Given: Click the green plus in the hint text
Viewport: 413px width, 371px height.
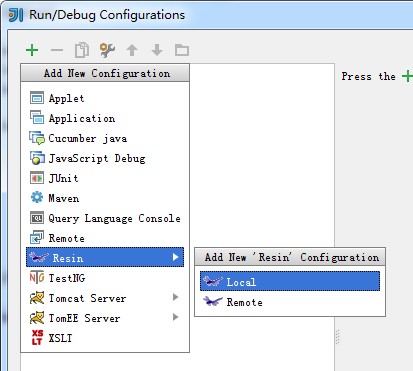Looking at the screenshot, I should coord(407,76).
